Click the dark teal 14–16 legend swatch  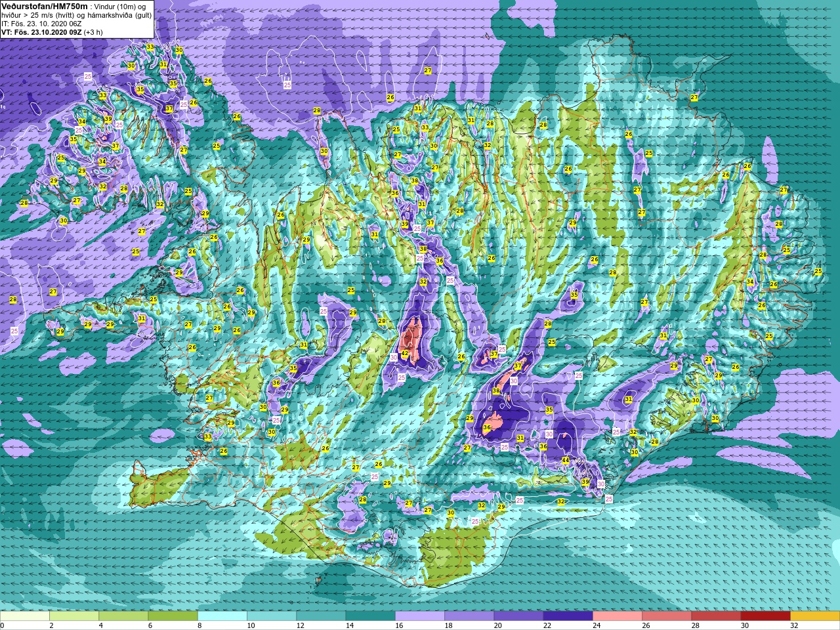[x=370, y=616]
